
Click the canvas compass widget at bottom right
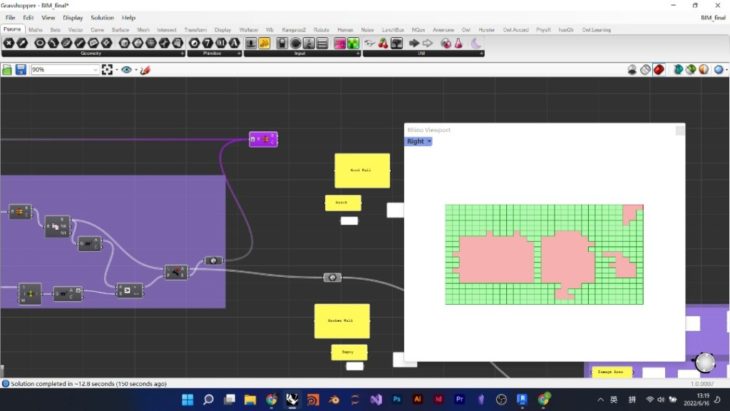[705, 362]
